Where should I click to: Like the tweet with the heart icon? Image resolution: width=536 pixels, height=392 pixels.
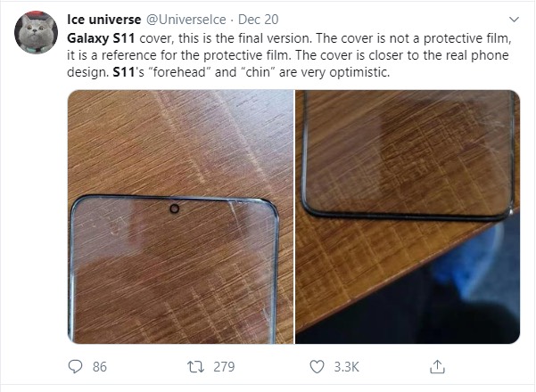(x=316, y=366)
